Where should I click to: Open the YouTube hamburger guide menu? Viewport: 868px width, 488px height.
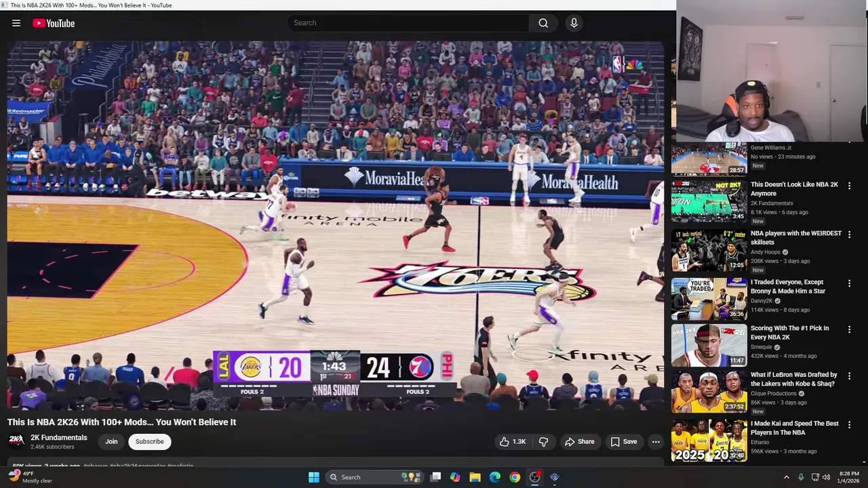click(x=16, y=23)
